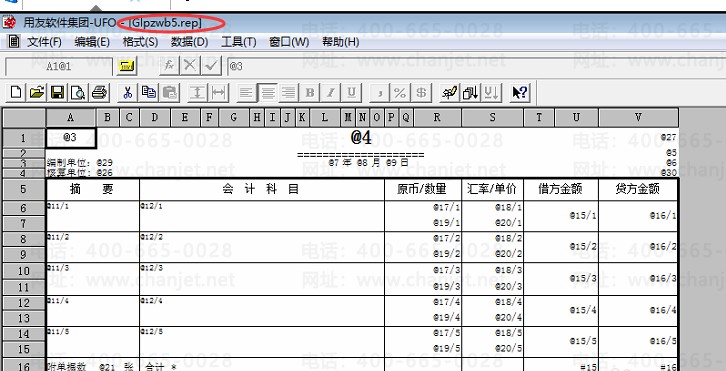Click the New file icon
The height and width of the screenshot is (371, 726).
tap(16, 92)
